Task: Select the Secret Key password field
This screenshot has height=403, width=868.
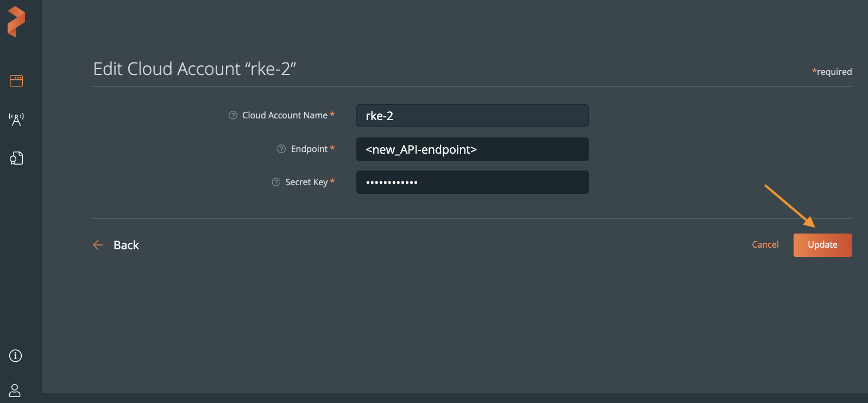Action: coord(472,182)
